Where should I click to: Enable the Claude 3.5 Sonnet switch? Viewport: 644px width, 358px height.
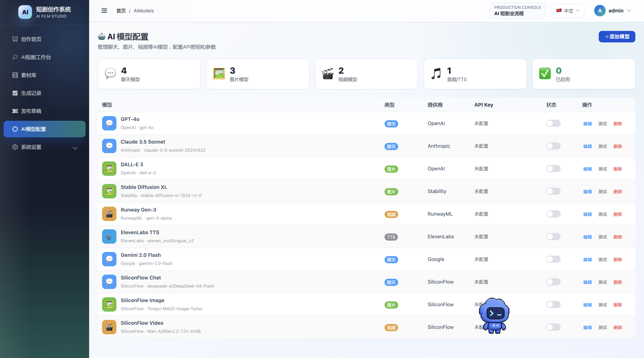553,146
